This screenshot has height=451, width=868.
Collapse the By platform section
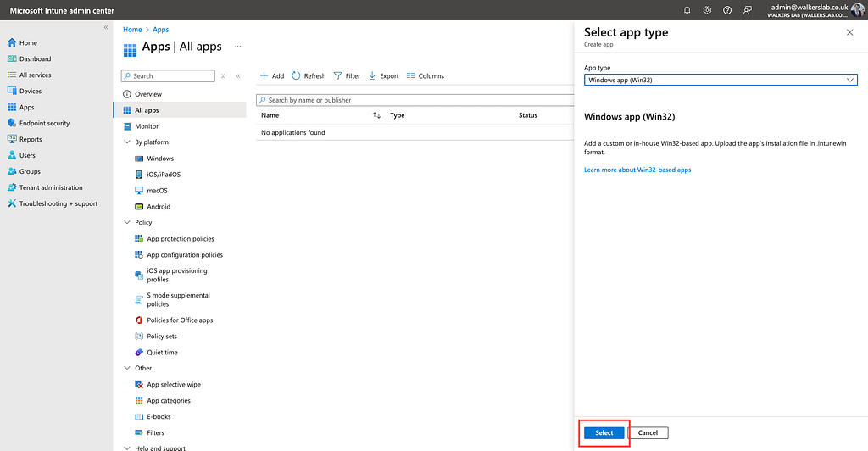(x=127, y=142)
